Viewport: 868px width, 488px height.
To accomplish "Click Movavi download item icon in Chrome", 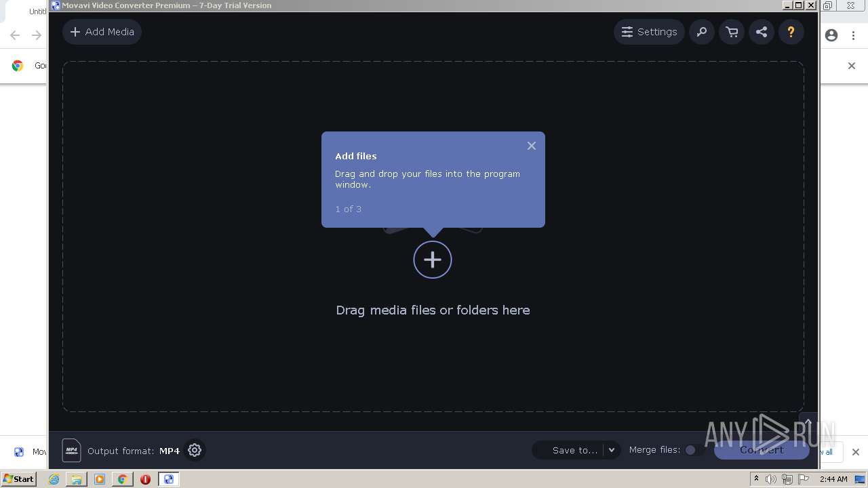I will (19, 452).
